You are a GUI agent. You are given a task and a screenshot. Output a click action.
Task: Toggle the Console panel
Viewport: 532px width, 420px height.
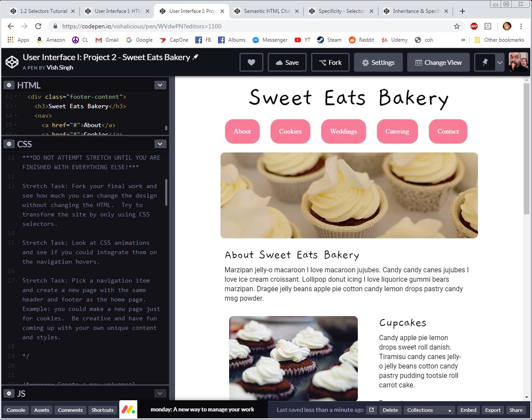(16, 410)
